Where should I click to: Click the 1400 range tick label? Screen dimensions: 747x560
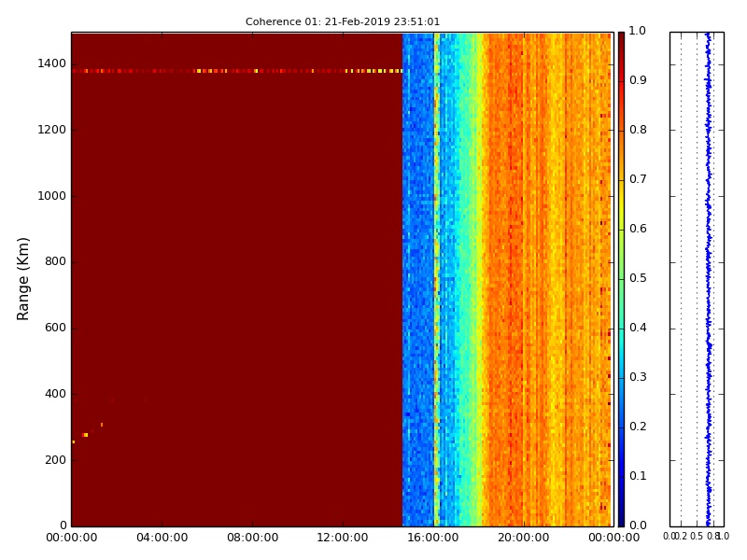(x=51, y=63)
